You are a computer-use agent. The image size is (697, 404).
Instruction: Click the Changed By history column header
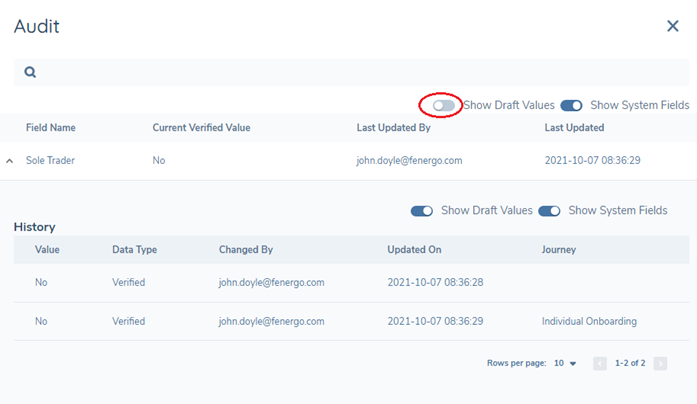click(246, 250)
